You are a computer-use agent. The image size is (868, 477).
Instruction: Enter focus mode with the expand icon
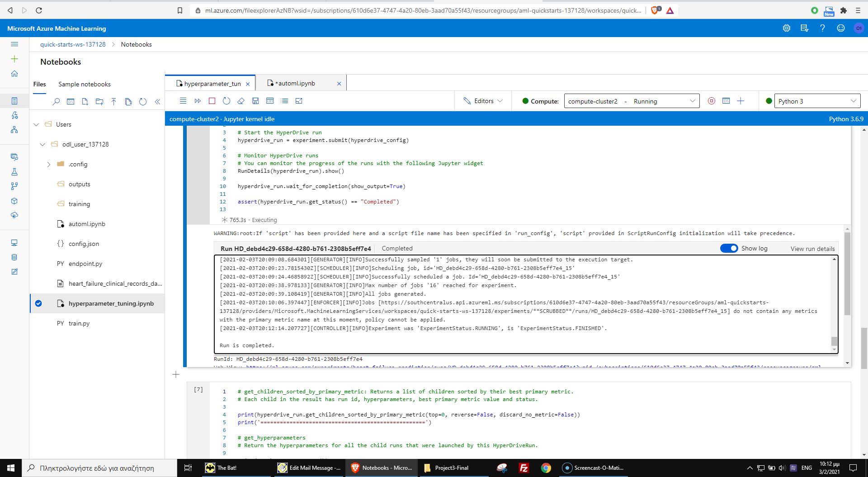coord(299,101)
